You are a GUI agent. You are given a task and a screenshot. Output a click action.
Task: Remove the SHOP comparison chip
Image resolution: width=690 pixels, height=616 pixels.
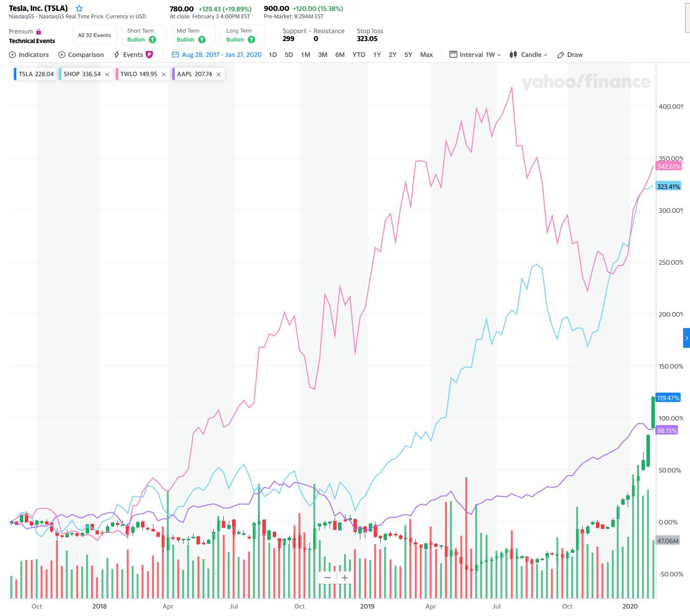(107, 74)
